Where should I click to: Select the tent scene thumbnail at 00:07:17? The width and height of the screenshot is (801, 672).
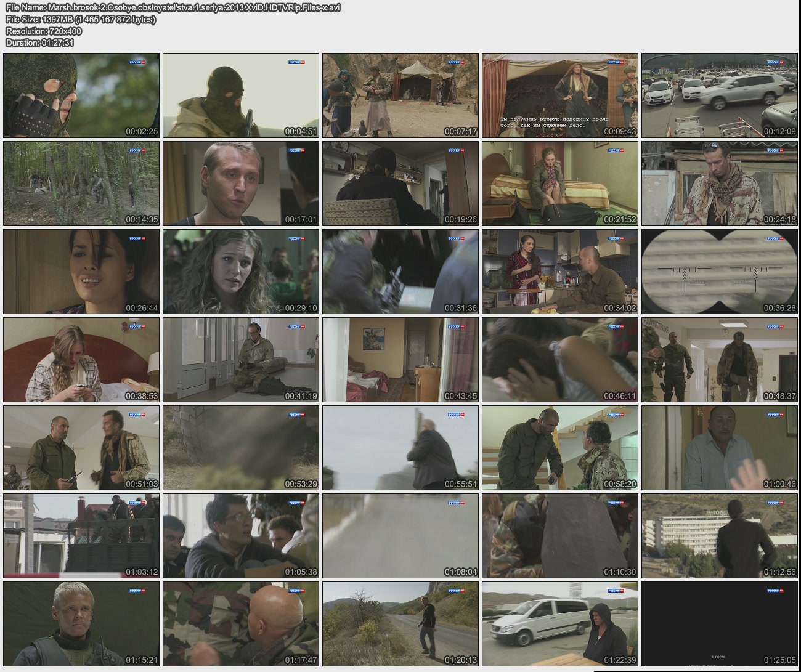click(400, 95)
